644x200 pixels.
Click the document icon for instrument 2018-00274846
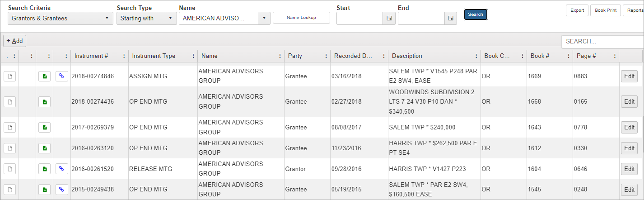[x=10, y=76]
